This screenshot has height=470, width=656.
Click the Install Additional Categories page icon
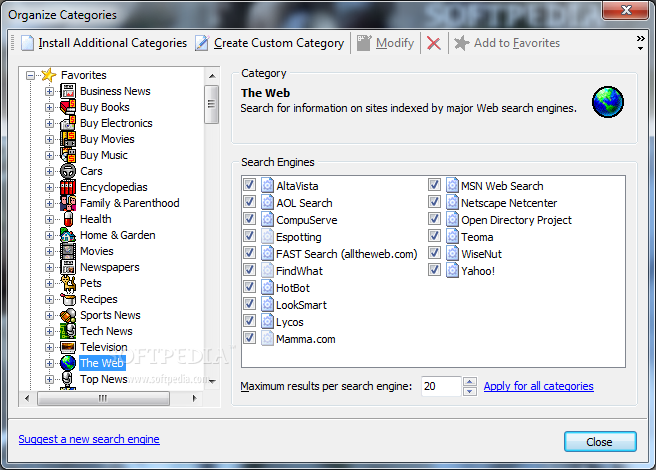tap(28, 43)
